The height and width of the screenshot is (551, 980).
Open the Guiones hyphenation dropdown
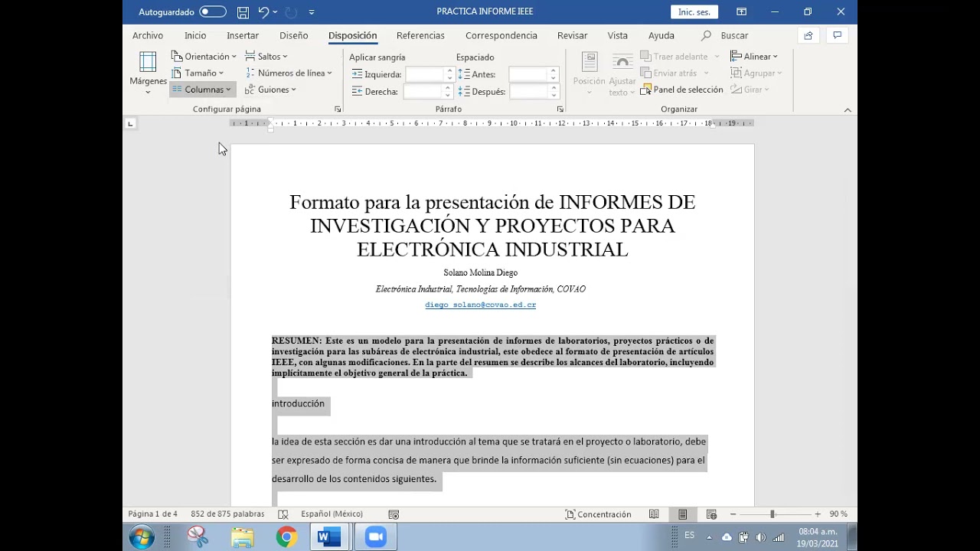click(x=270, y=90)
